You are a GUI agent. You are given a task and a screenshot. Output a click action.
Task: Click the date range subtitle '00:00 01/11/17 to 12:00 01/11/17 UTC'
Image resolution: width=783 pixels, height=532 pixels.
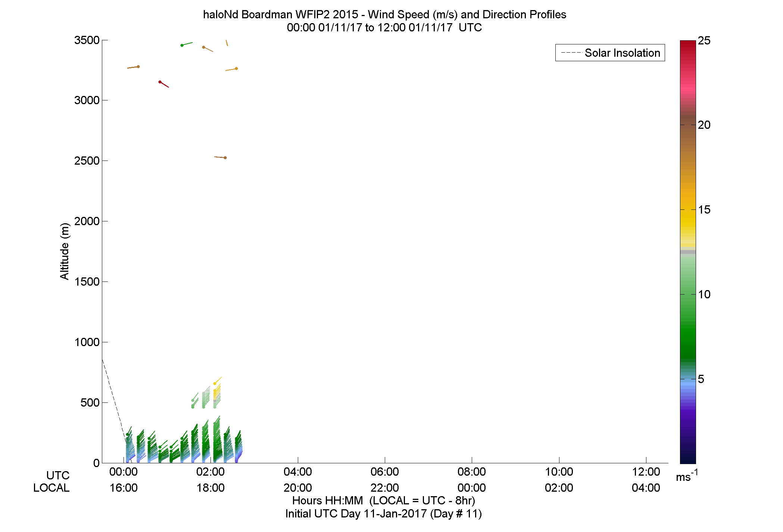coord(384,28)
